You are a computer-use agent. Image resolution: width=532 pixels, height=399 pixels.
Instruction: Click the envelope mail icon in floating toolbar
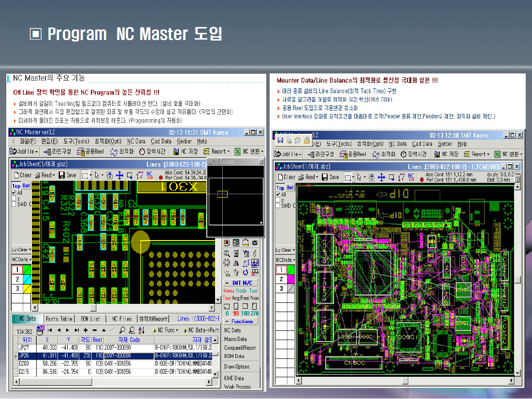pos(298,140)
